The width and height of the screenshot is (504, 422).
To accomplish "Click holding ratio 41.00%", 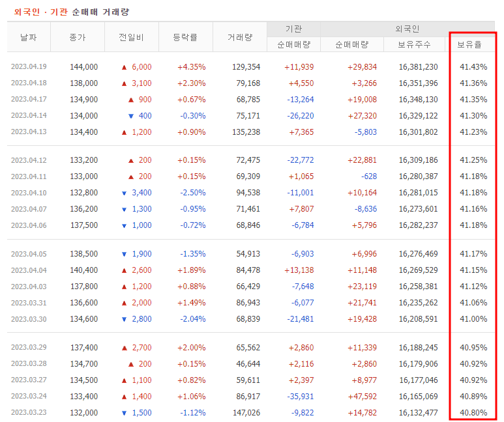I will pyautogui.click(x=473, y=319).
